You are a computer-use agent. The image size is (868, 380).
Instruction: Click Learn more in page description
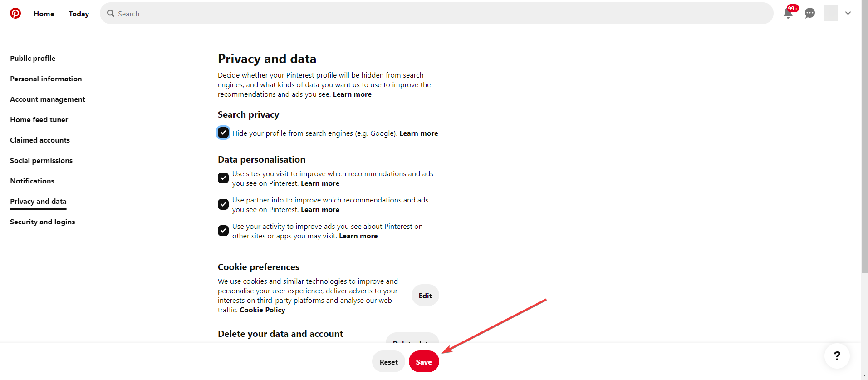point(352,94)
